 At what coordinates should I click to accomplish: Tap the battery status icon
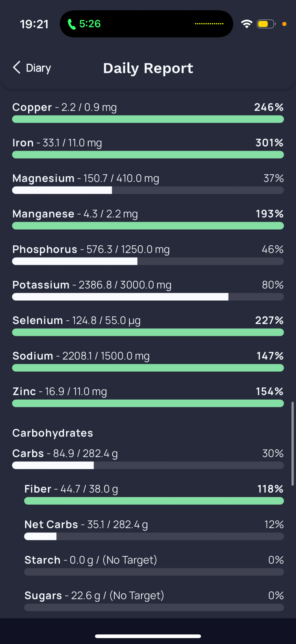pos(266,24)
